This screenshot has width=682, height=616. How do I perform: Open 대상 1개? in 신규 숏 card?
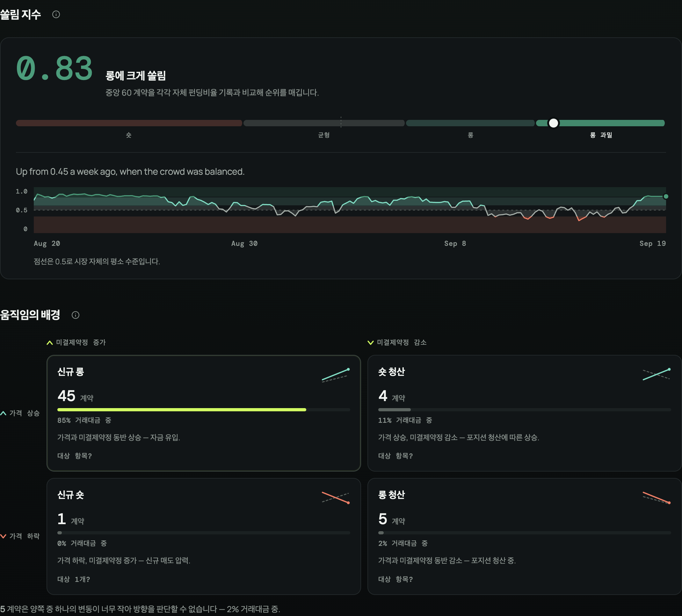(x=73, y=579)
